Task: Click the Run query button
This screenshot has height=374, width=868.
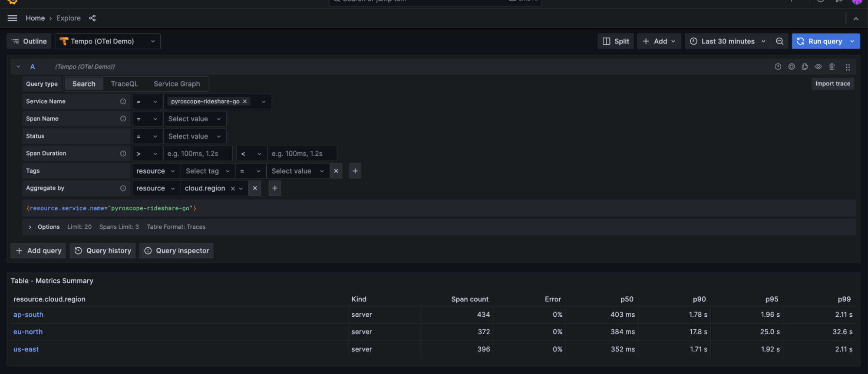Action: [820, 41]
